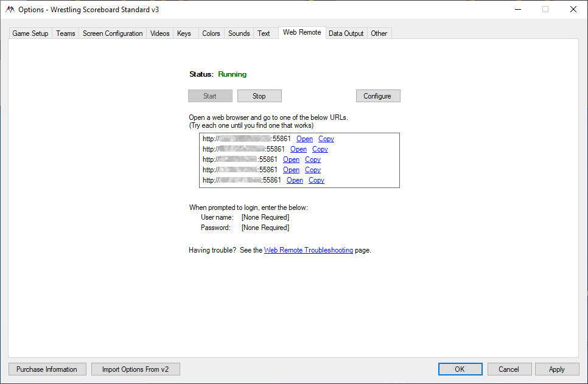Open the Keys tab
Screen dimensions: 588x384
point(184,33)
